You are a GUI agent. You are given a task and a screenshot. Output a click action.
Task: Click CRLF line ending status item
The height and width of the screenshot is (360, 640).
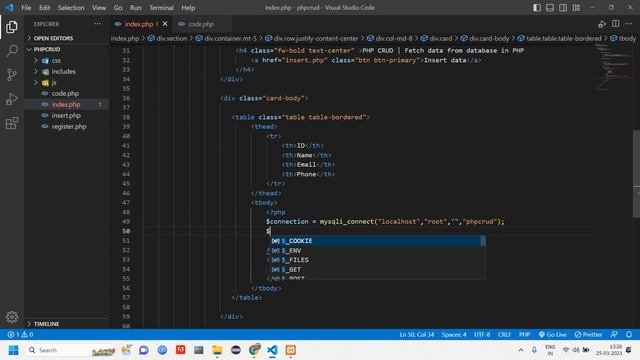click(504, 334)
